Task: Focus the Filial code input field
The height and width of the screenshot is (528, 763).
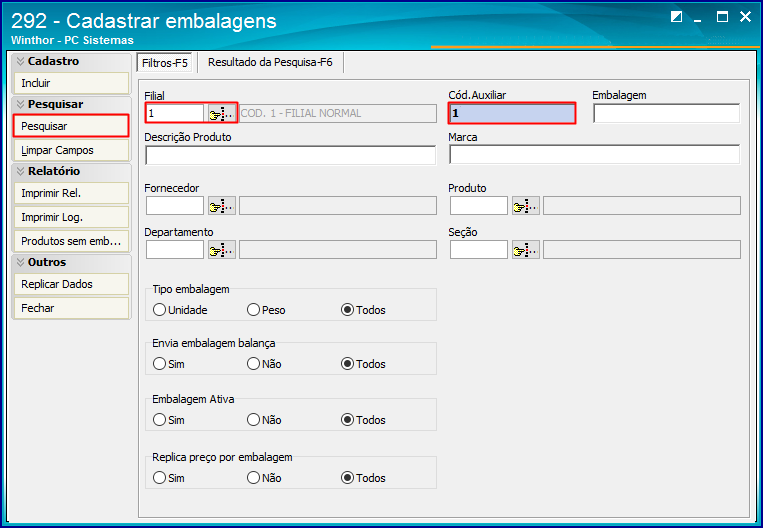Action: pyautogui.click(x=175, y=113)
